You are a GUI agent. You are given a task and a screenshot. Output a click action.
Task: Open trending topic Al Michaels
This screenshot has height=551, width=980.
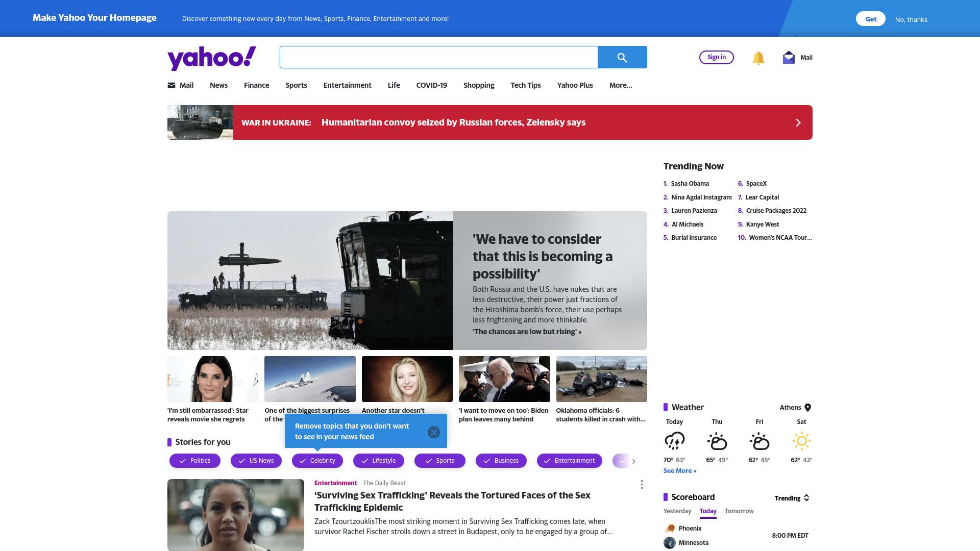[687, 224]
